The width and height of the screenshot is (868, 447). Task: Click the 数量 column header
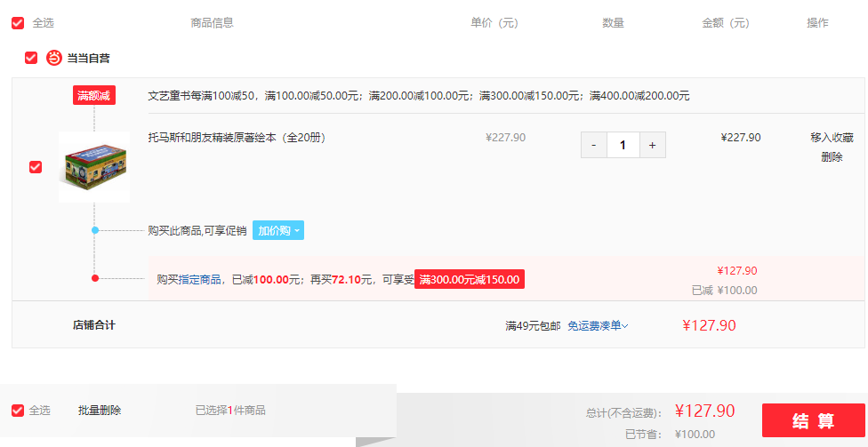(614, 23)
